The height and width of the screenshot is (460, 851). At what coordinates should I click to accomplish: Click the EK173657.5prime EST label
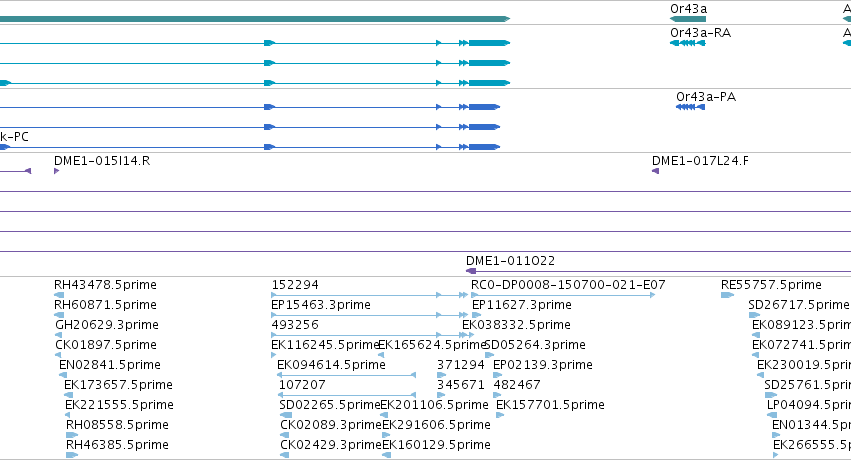(118, 385)
